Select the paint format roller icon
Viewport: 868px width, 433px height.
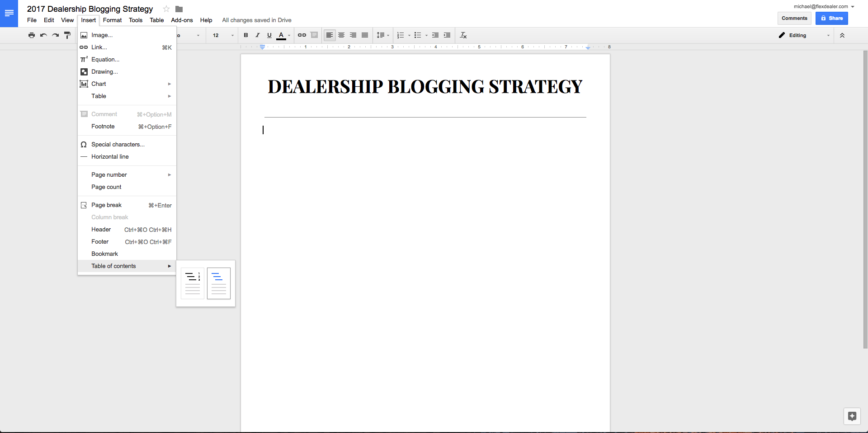click(67, 35)
